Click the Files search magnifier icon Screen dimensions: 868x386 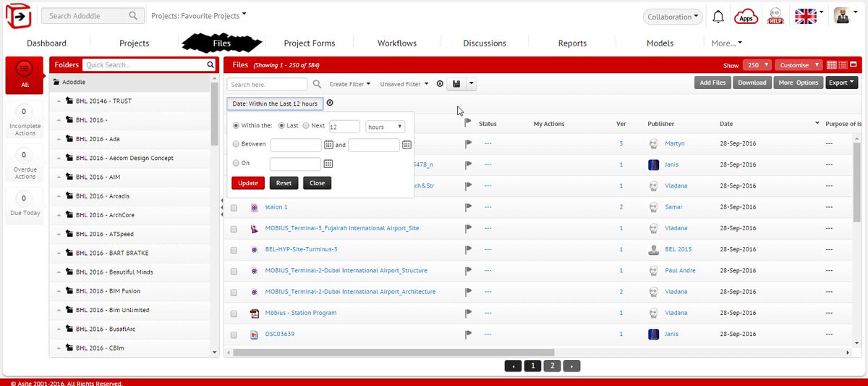click(x=317, y=84)
